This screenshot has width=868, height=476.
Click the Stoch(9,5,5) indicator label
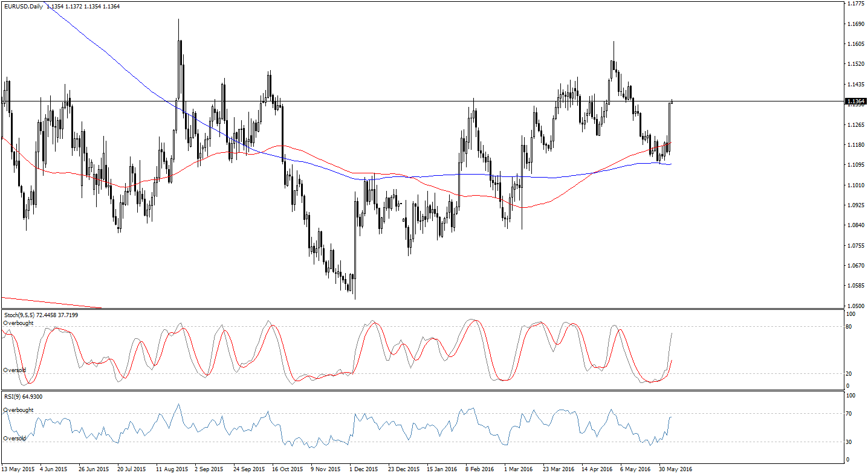(x=40, y=315)
